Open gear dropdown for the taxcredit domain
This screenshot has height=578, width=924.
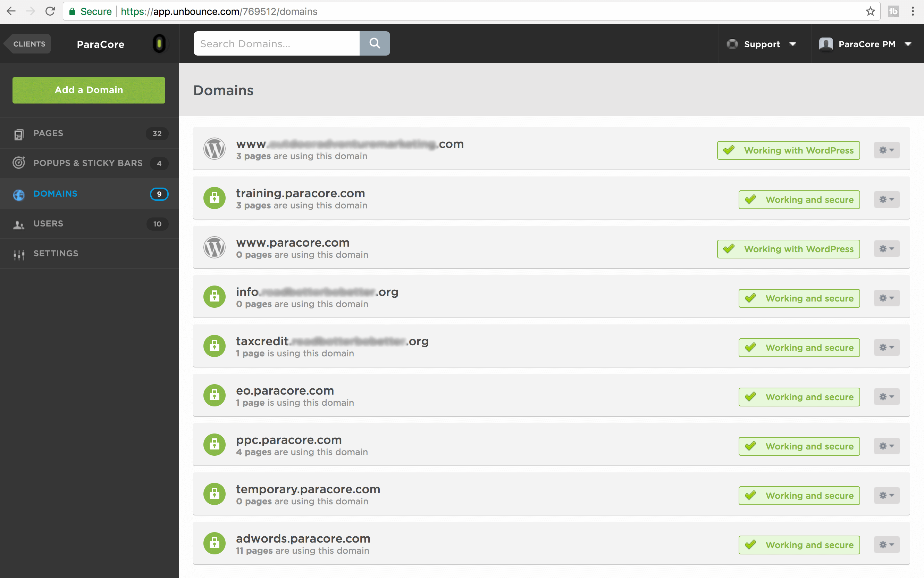click(887, 347)
